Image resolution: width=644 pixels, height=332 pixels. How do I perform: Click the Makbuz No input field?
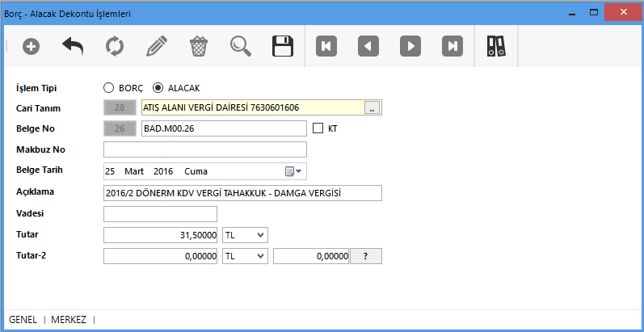click(205, 149)
